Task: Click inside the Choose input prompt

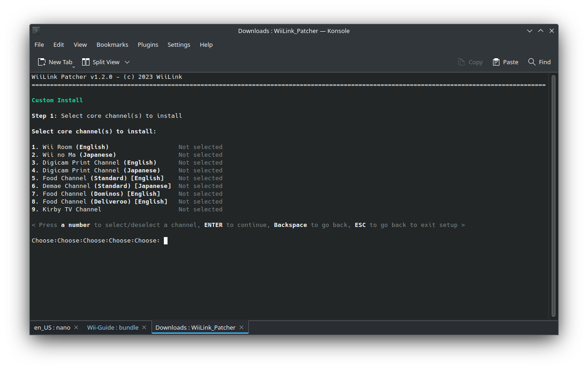Action: tap(166, 240)
